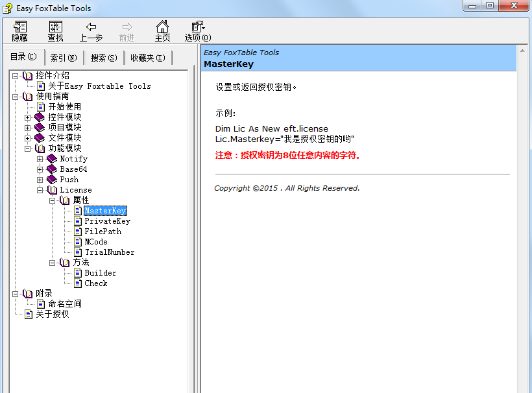Open the MCode topic
Image resolution: width=532 pixels, height=393 pixels.
coord(96,242)
